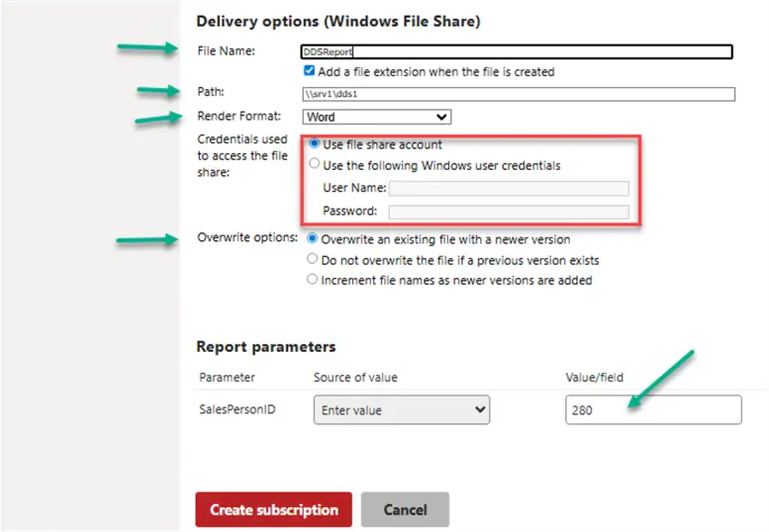
Task: Click the Report parameters heading
Action: click(266, 347)
